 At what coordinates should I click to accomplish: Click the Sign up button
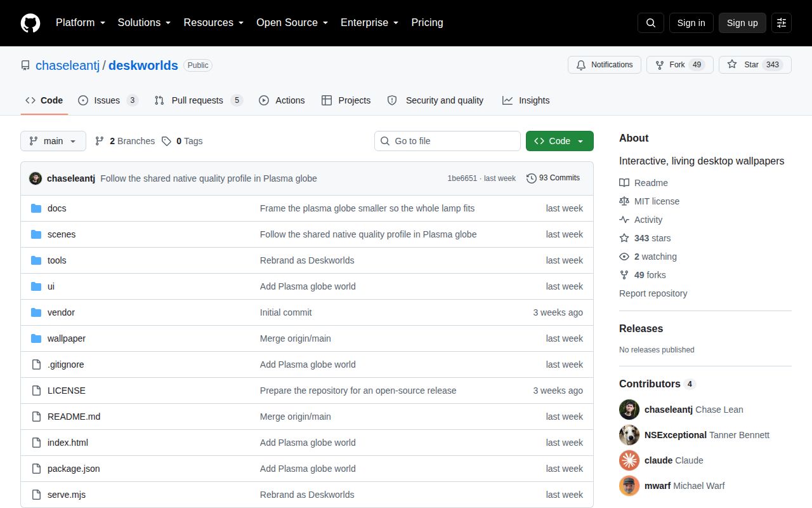(742, 23)
